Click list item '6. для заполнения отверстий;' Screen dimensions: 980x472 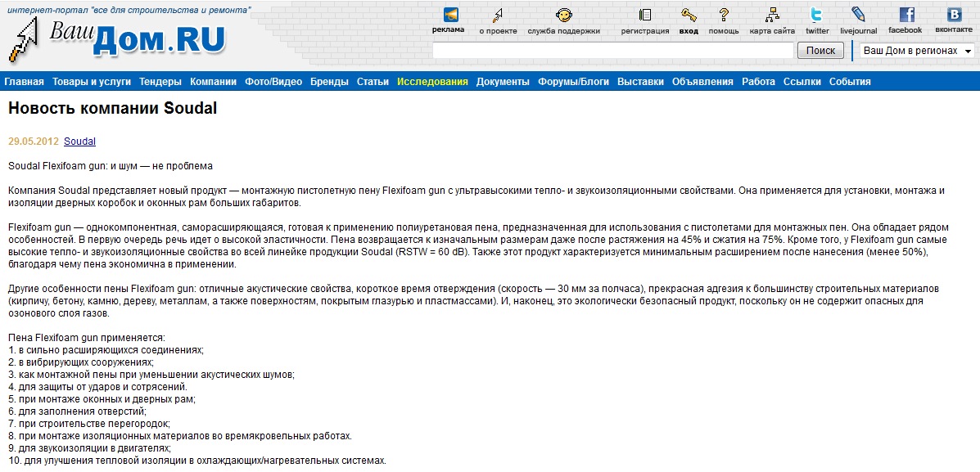click(x=78, y=411)
